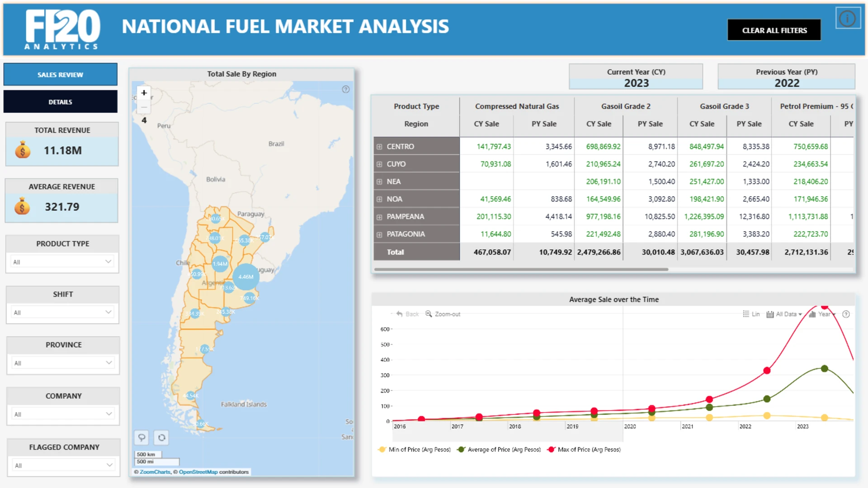This screenshot has width=868, height=488.
Task: Toggle Min of Price legend series
Action: 414,450
